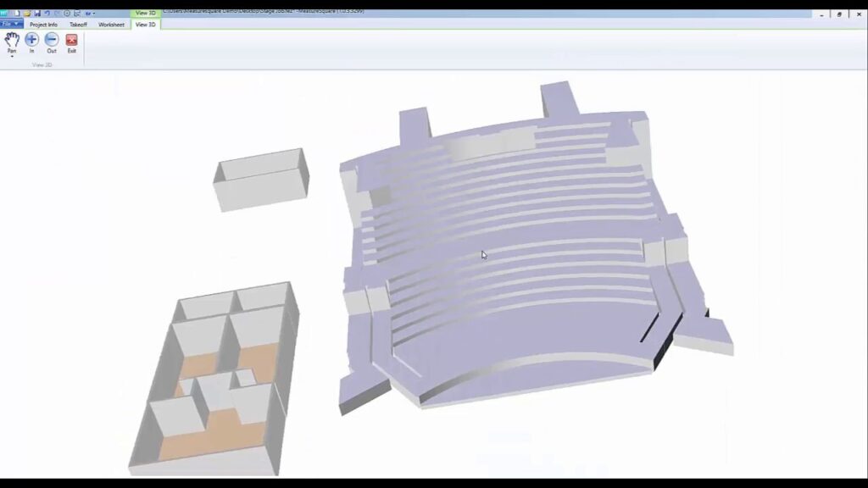The height and width of the screenshot is (488, 868).
Task: Switch to the Project Info tab
Action: (x=43, y=25)
